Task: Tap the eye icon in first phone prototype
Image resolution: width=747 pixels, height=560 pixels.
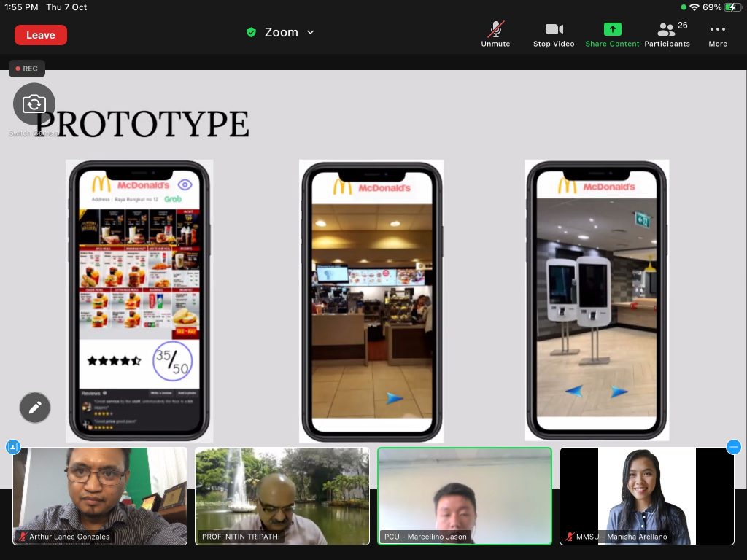Action: point(185,184)
